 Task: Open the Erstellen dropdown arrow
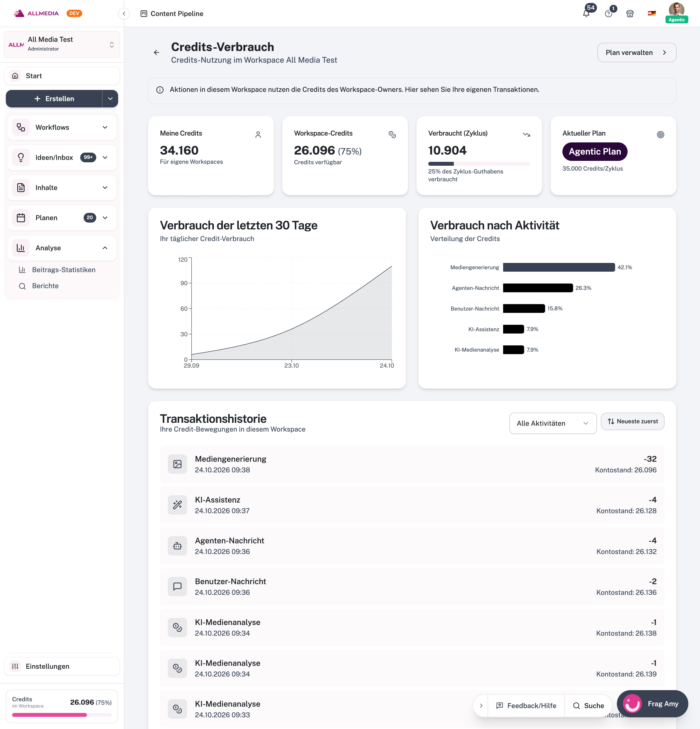(x=110, y=99)
